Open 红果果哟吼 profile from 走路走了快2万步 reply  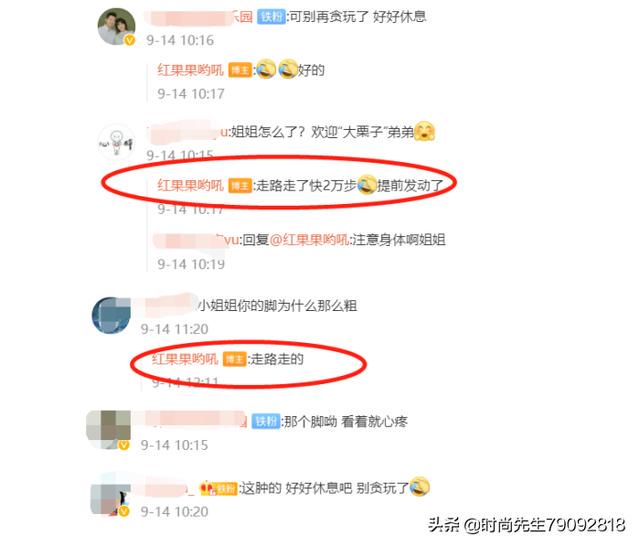191,186
